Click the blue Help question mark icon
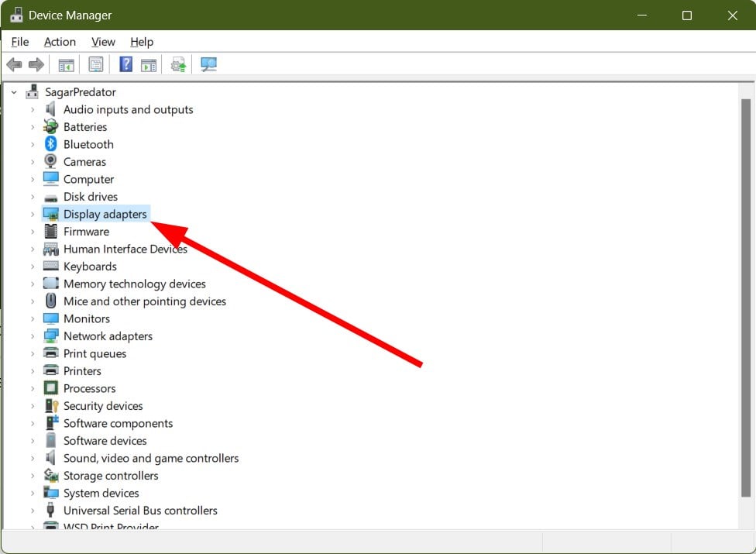Image resolution: width=756 pixels, height=554 pixels. click(x=125, y=64)
